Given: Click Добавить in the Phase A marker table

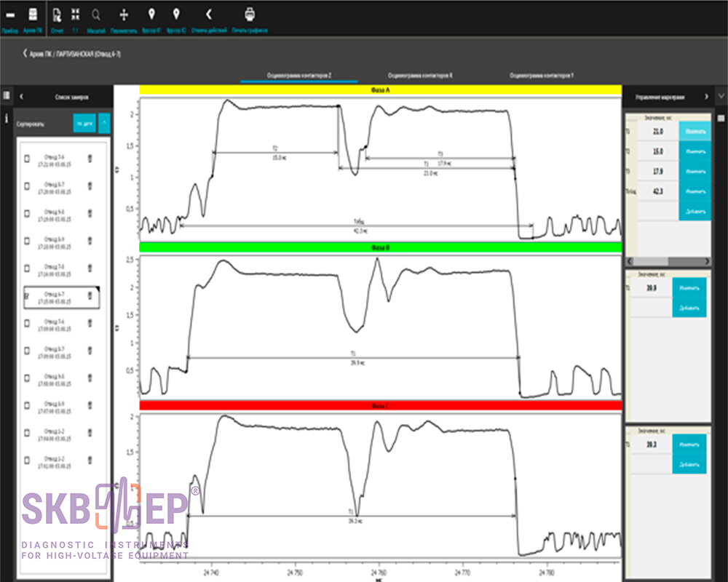Looking at the screenshot, I should coord(695,211).
